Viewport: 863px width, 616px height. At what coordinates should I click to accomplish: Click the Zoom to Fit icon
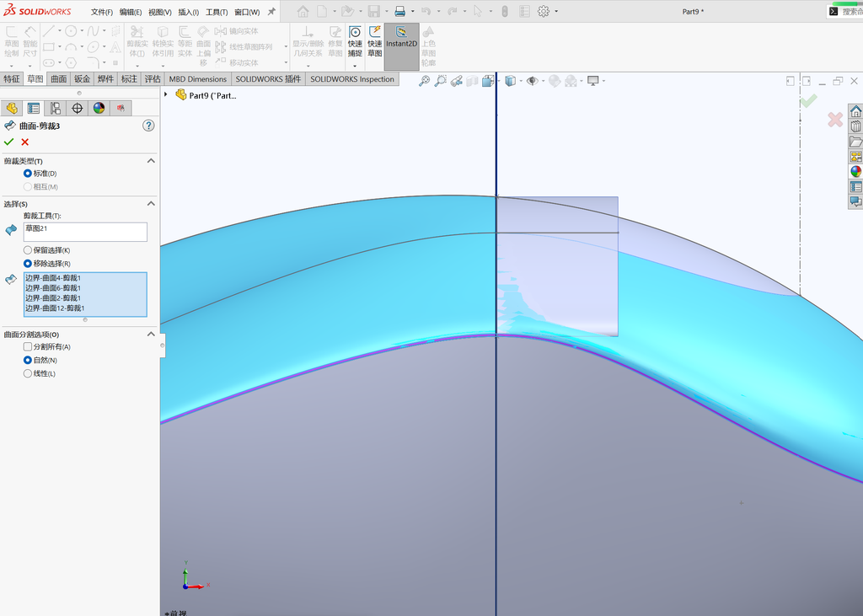[424, 81]
